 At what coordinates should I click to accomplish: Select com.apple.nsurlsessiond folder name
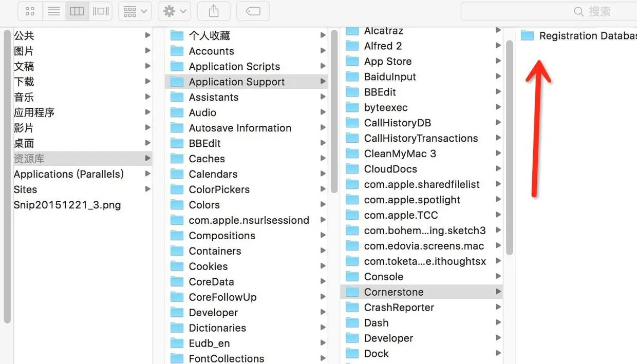click(x=249, y=220)
